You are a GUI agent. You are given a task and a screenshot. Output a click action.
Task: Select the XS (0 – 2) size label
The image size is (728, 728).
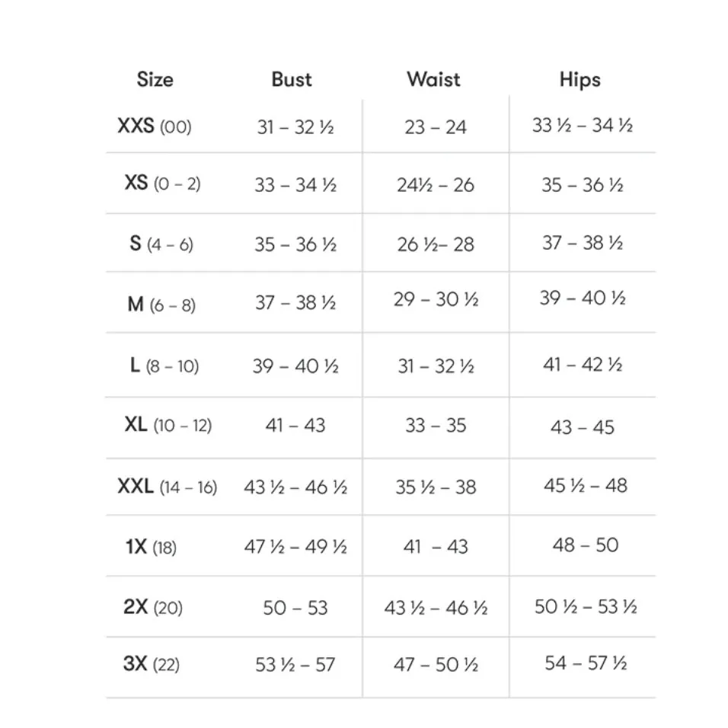tap(162, 184)
